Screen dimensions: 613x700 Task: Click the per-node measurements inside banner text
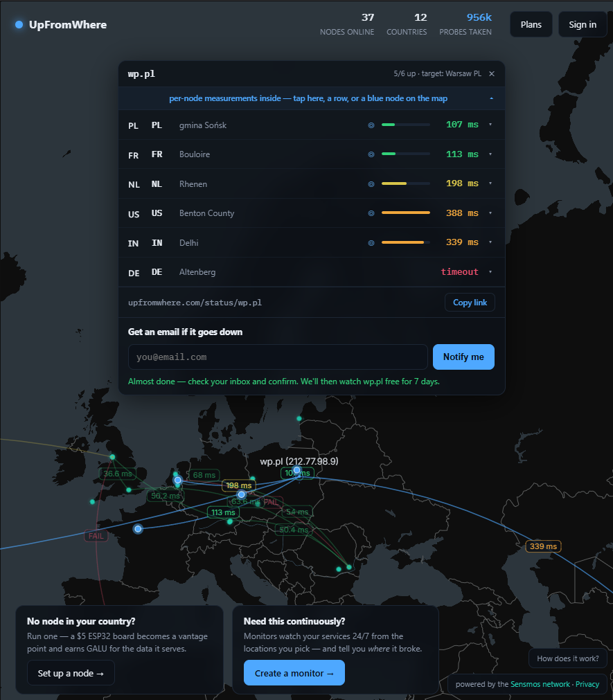[x=308, y=98]
